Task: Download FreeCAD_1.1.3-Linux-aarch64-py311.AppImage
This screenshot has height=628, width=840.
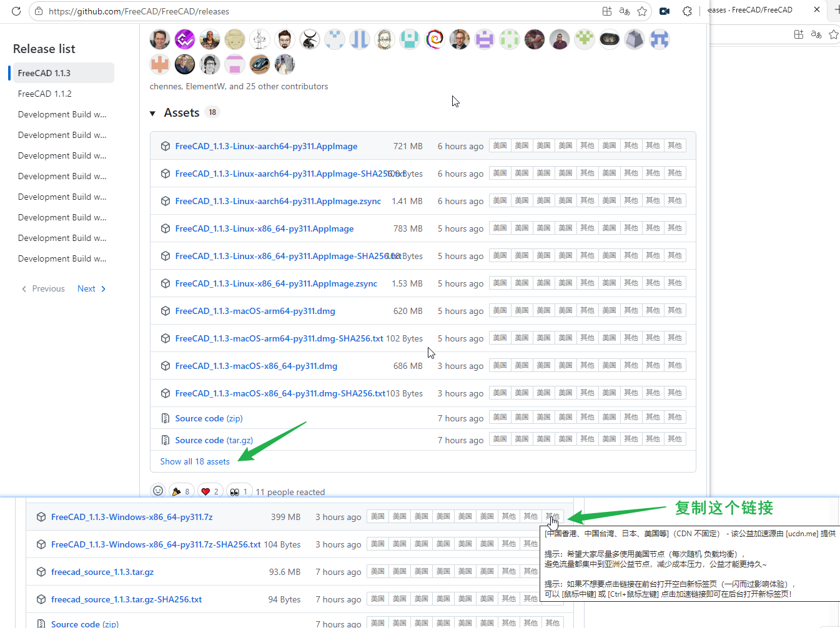Action: pyautogui.click(x=266, y=146)
